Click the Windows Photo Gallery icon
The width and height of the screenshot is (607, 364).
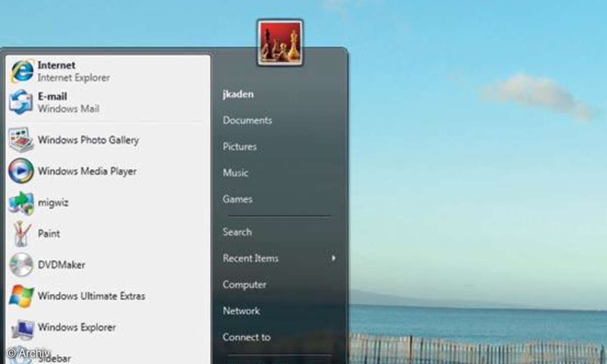point(21,140)
